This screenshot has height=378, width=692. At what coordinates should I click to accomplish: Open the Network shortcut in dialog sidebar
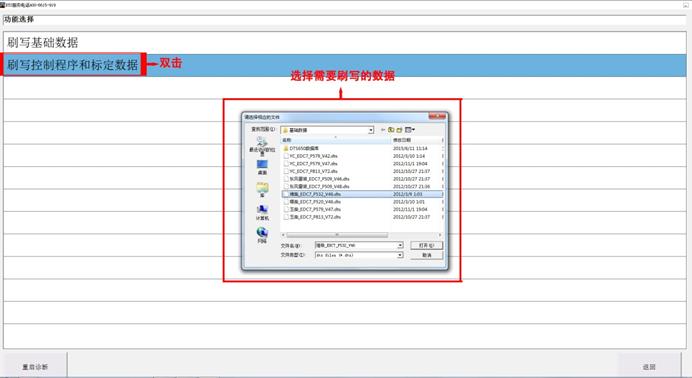coord(262,235)
